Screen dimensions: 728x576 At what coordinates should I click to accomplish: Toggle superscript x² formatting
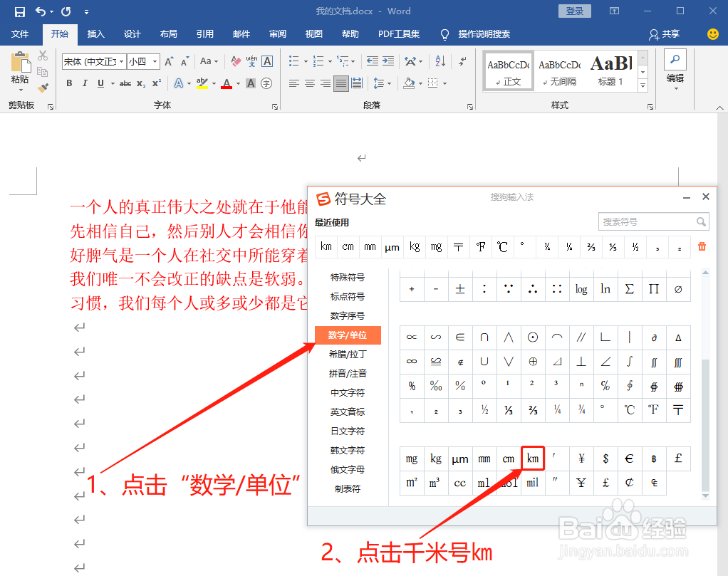pyautogui.click(x=157, y=83)
